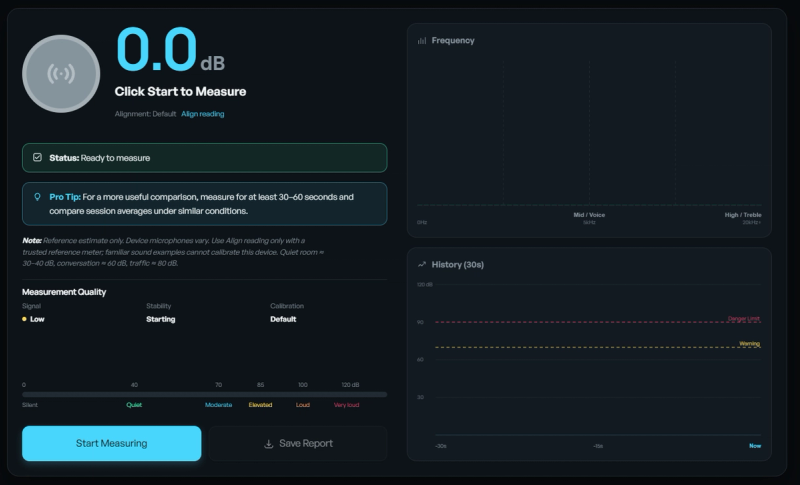Image resolution: width=800 pixels, height=485 pixels.
Task: Click the Silent scale label
Action: pyautogui.click(x=30, y=405)
